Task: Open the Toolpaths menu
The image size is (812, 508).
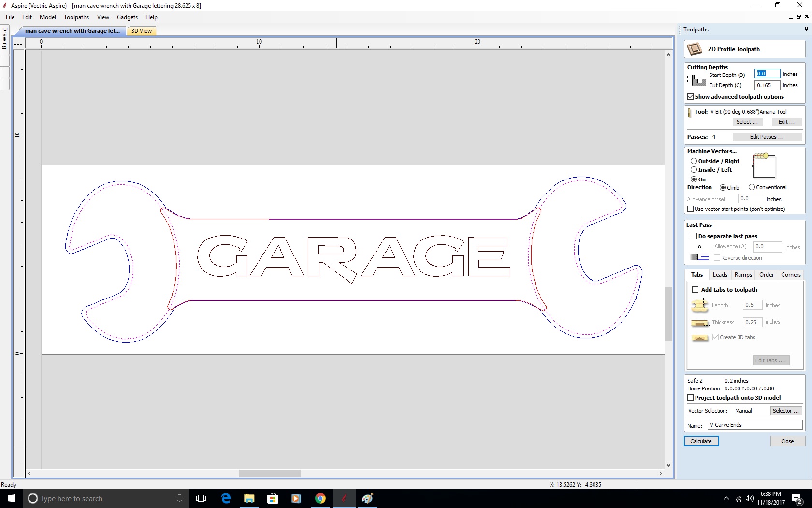Action: pyautogui.click(x=76, y=17)
